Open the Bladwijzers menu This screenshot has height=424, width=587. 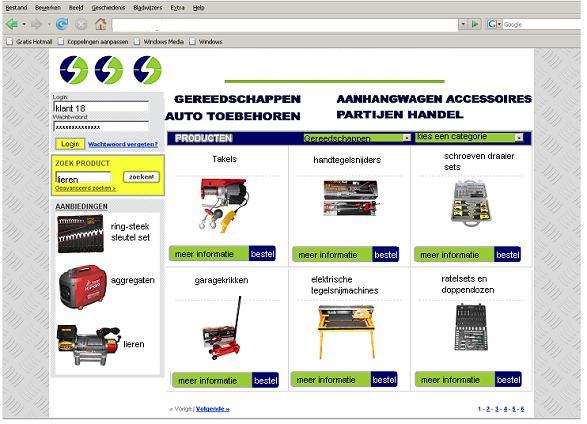(x=147, y=7)
